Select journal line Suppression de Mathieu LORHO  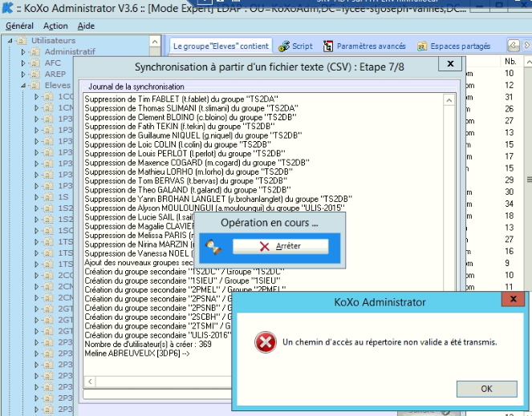pos(189,172)
